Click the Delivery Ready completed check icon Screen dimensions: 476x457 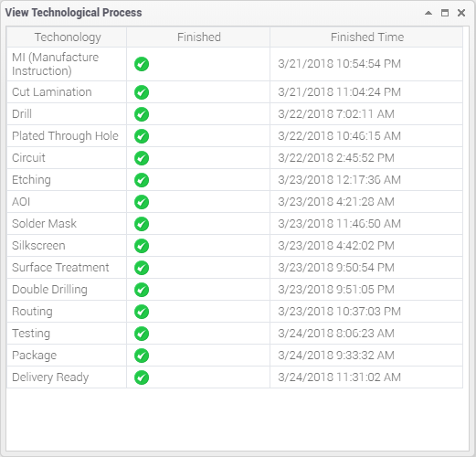pos(142,377)
